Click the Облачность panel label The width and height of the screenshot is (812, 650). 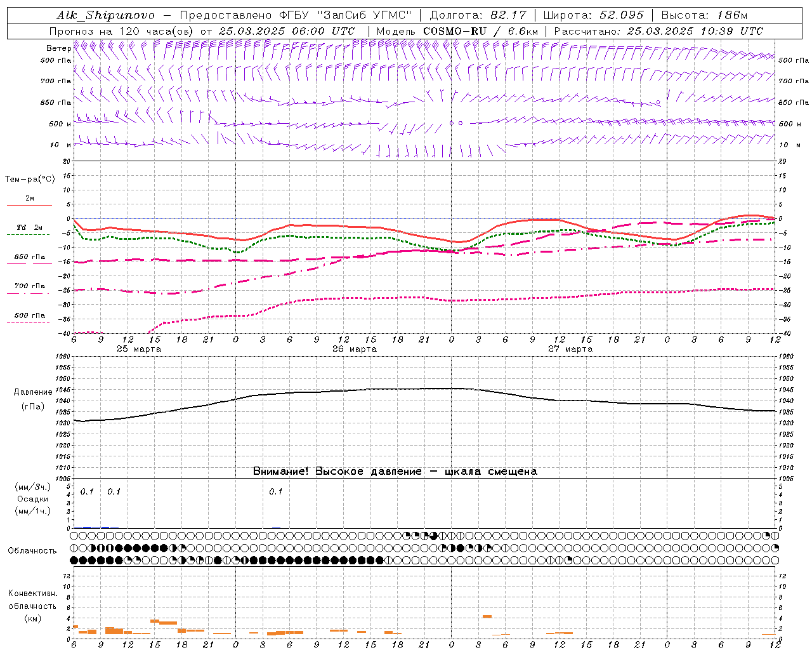click(32, 551)
